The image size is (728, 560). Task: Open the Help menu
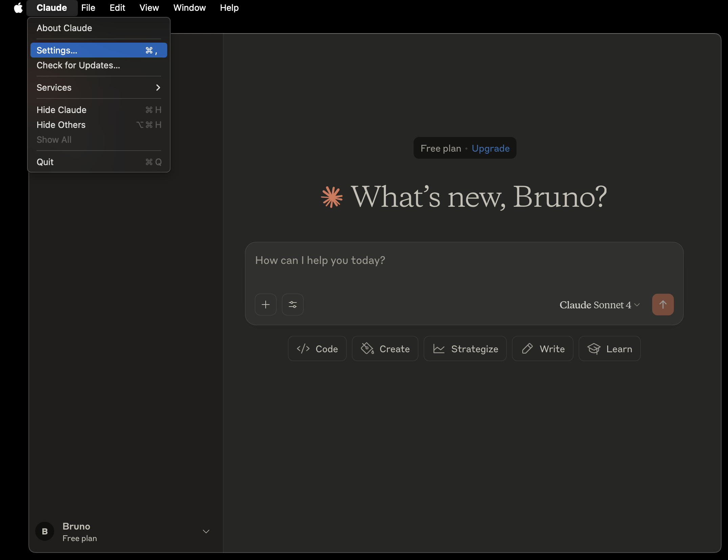point(229,8)
